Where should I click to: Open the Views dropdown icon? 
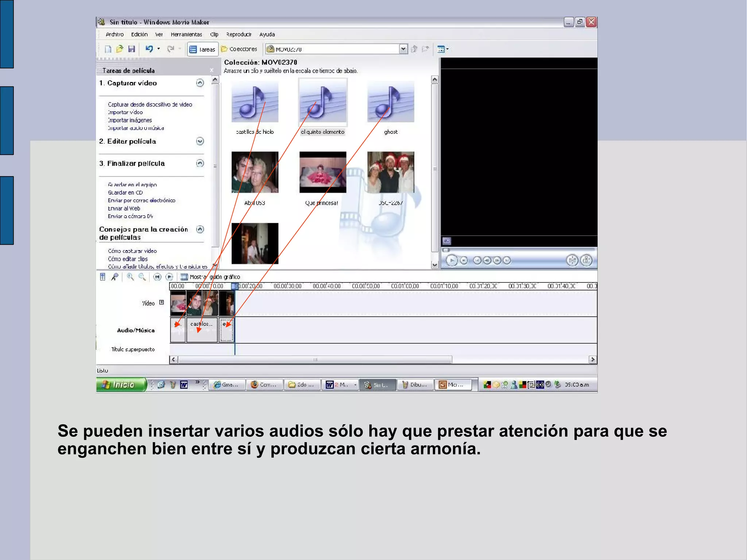[443, 49]
